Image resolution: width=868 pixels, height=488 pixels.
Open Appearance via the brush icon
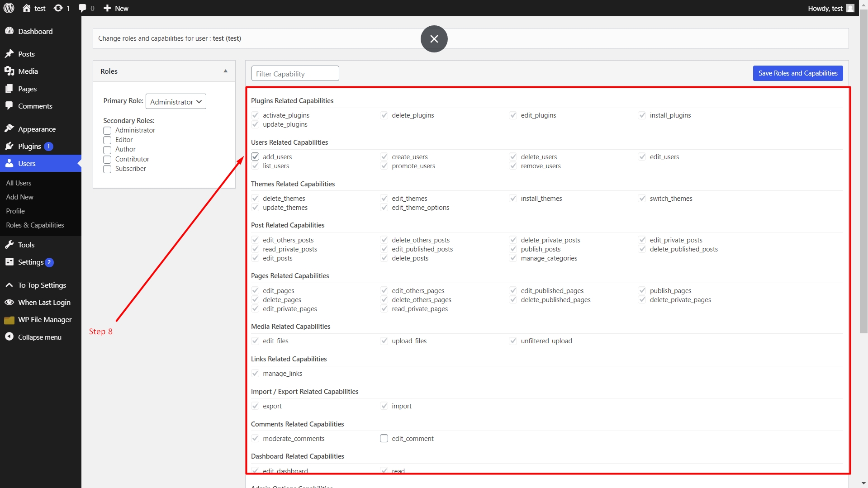[9, 129]
